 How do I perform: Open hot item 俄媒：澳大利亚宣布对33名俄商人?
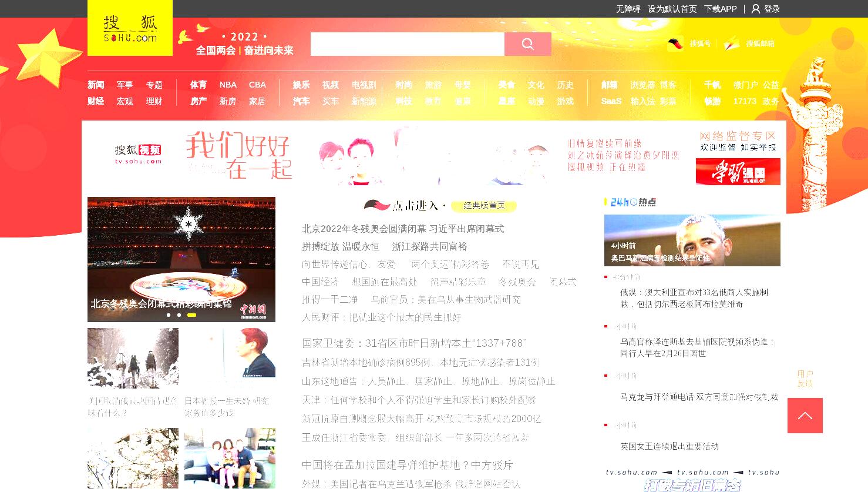(694, 298)
